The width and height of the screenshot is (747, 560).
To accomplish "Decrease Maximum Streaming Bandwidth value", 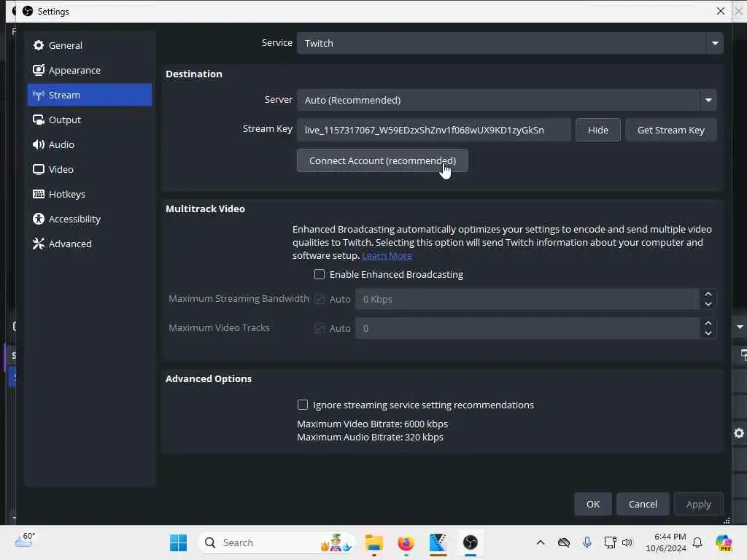I will coord(708,304).
